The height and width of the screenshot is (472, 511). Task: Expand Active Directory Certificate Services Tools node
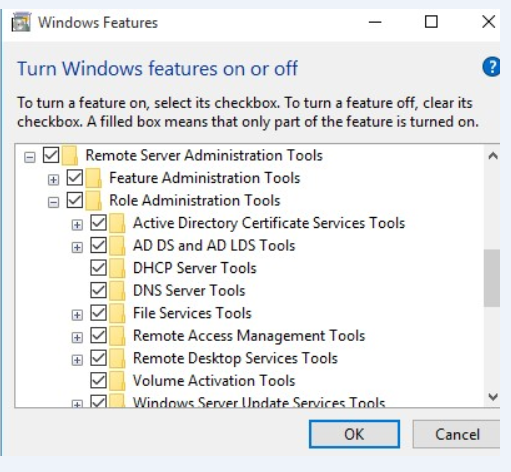click(x=77, y=225)
